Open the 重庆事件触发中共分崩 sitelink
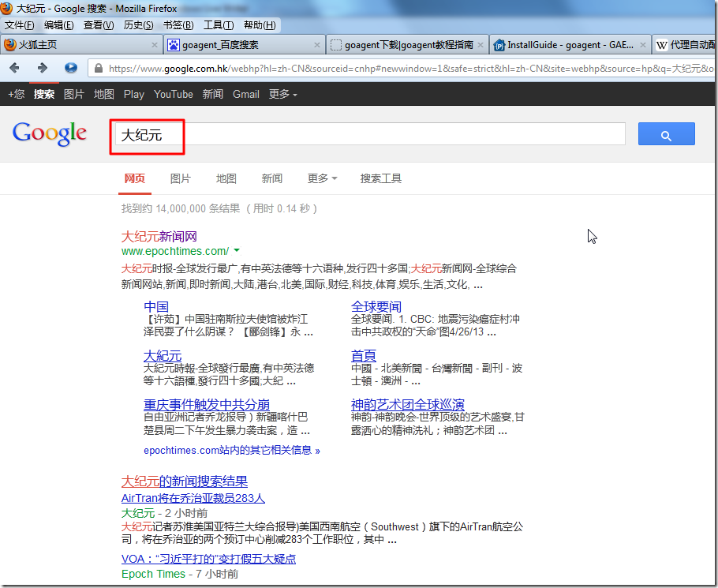718x588 pixels. click(207, 404)
